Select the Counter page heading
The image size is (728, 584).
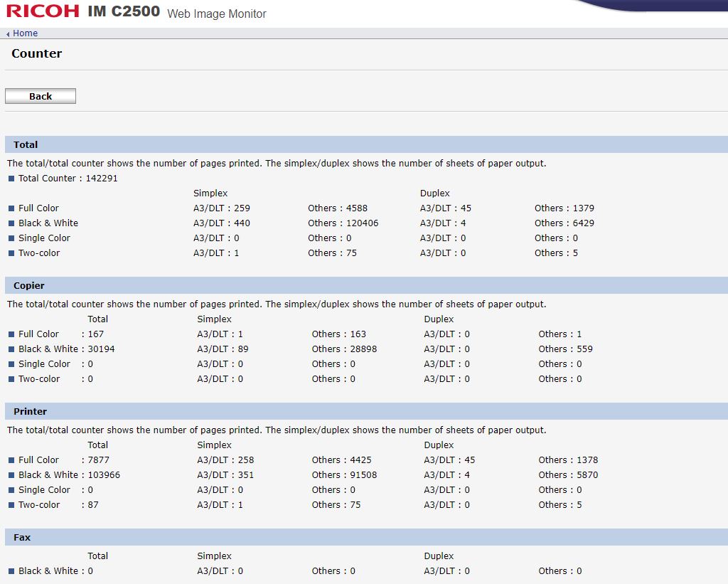[x=37, y=53]
